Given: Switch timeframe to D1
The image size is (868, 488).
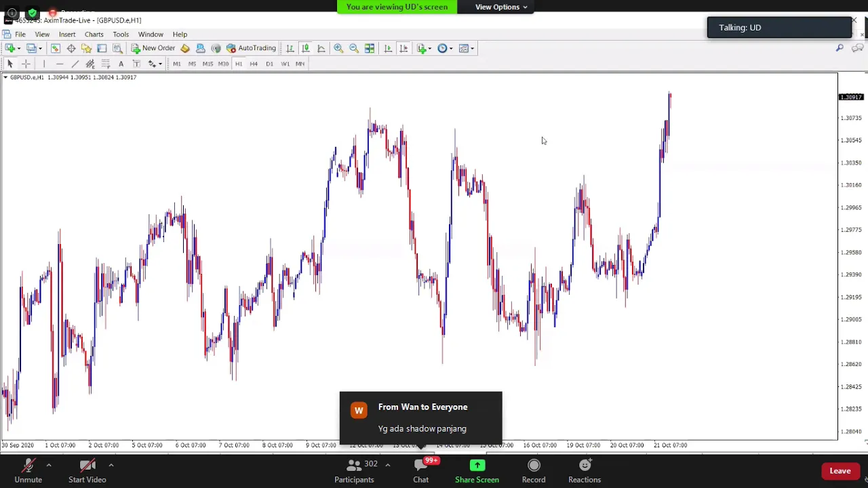Looking at the screenshot, I should 269,64.
